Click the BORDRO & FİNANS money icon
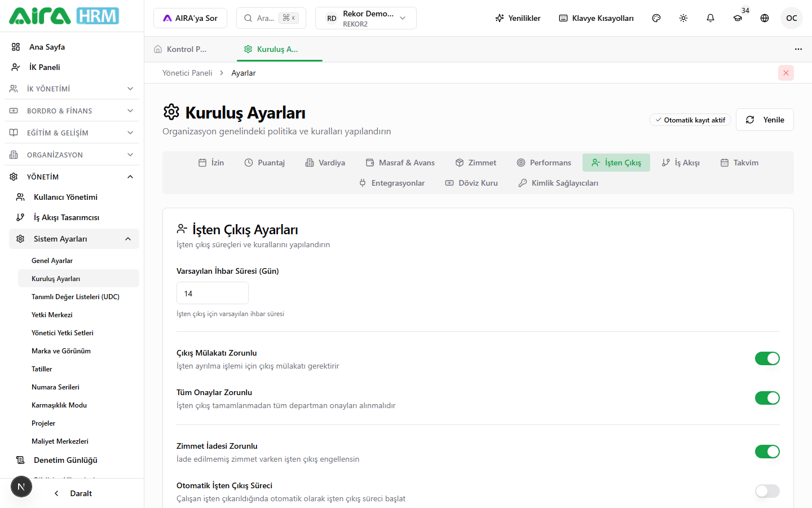Image resolution: width=812 pixels, height=508 pixels. tap(14, 111)
